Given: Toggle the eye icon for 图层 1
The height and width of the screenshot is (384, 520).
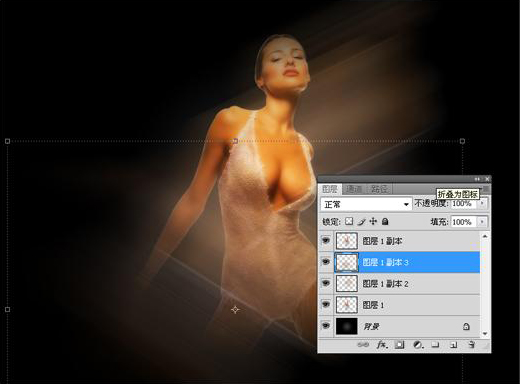Looking at the screenshot, I should coord(326,305).
